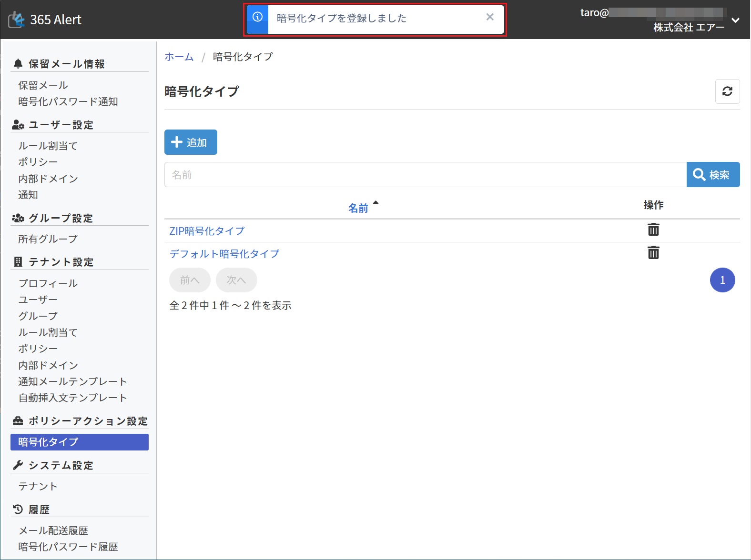Open the ZIP暗号化タイプ link
This screenshot has height=560, width=751.
pos(207,231)
